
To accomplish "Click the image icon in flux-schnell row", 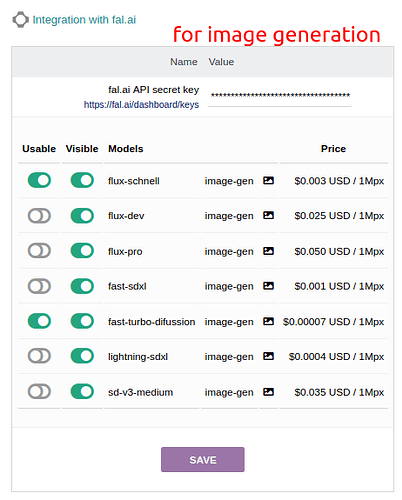I will point(268,181).
